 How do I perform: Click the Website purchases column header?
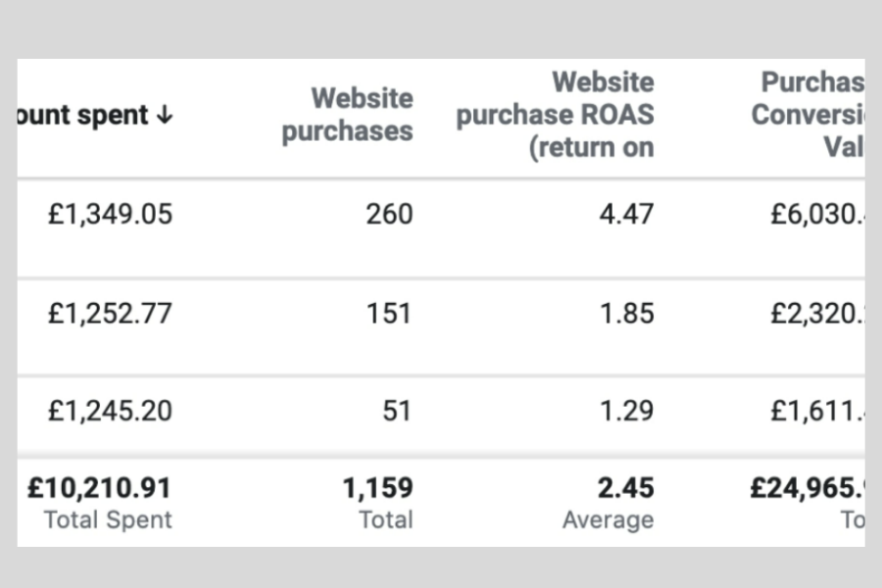point(347,115)
